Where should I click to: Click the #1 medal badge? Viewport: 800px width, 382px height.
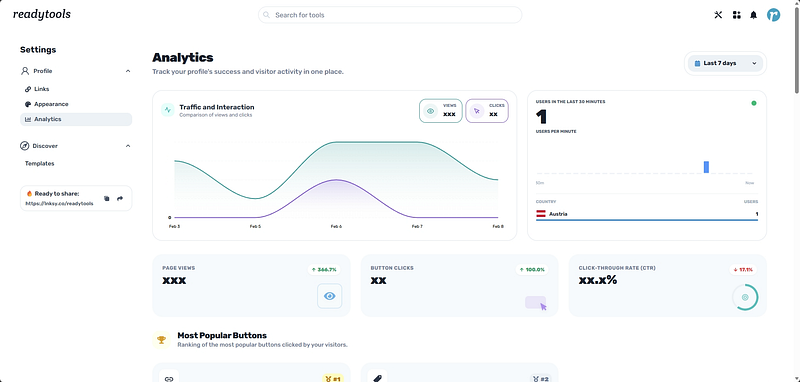tap(333, 379)
